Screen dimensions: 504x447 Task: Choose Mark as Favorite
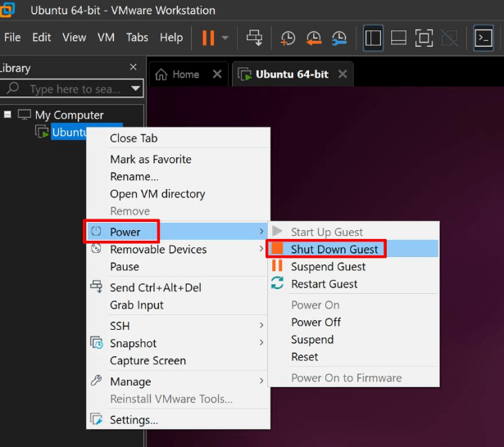click(x=178, y=160)
